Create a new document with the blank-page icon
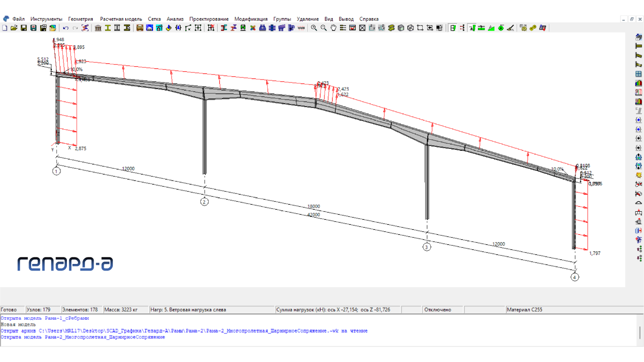644x362 pixels. (x=5, y=28)
